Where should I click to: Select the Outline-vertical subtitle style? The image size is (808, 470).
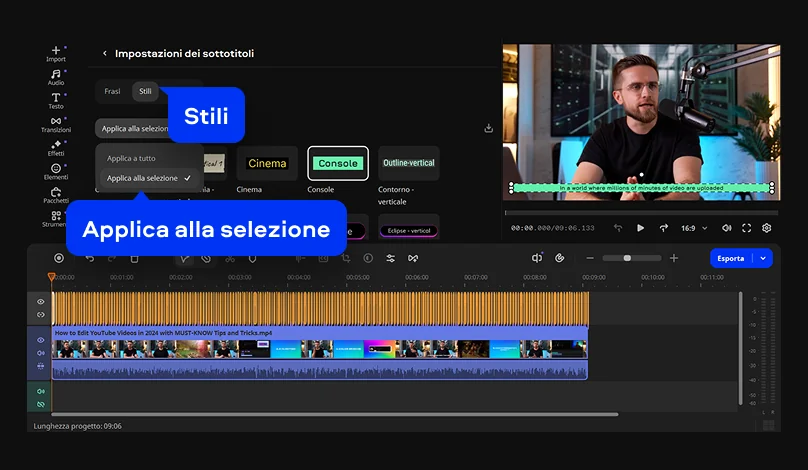[409, 163]
